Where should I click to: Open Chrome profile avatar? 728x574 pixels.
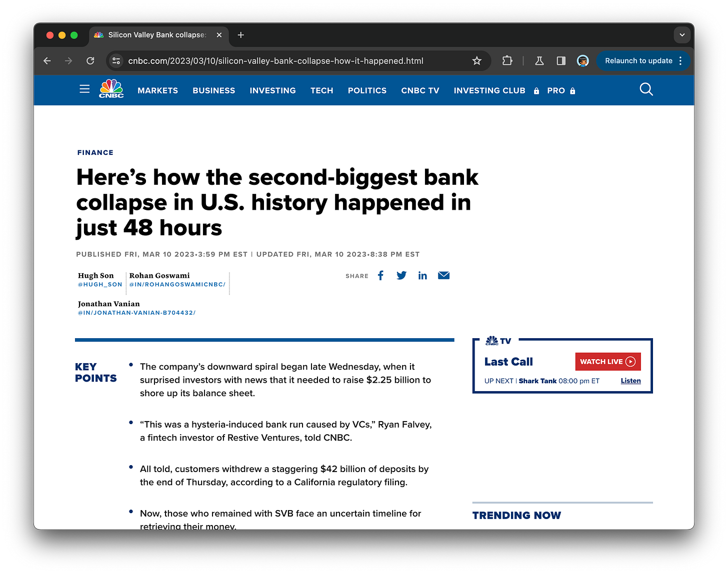[x=582, y=61]
